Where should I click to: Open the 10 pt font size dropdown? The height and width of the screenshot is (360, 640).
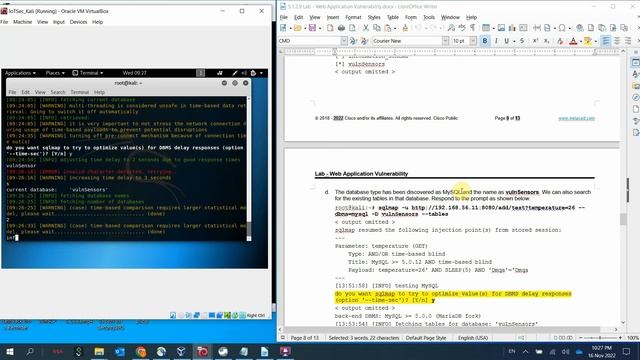point(473,41)
